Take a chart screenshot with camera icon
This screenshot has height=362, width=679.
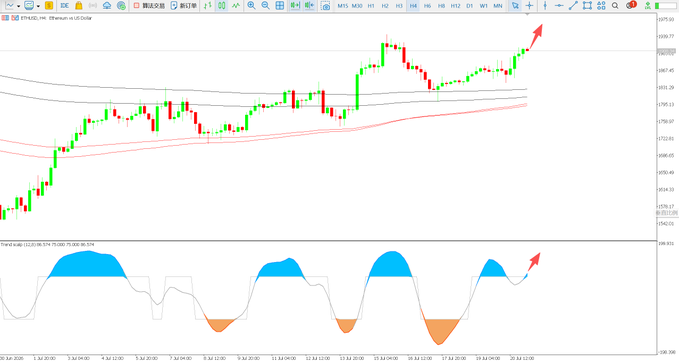[325, 6]
